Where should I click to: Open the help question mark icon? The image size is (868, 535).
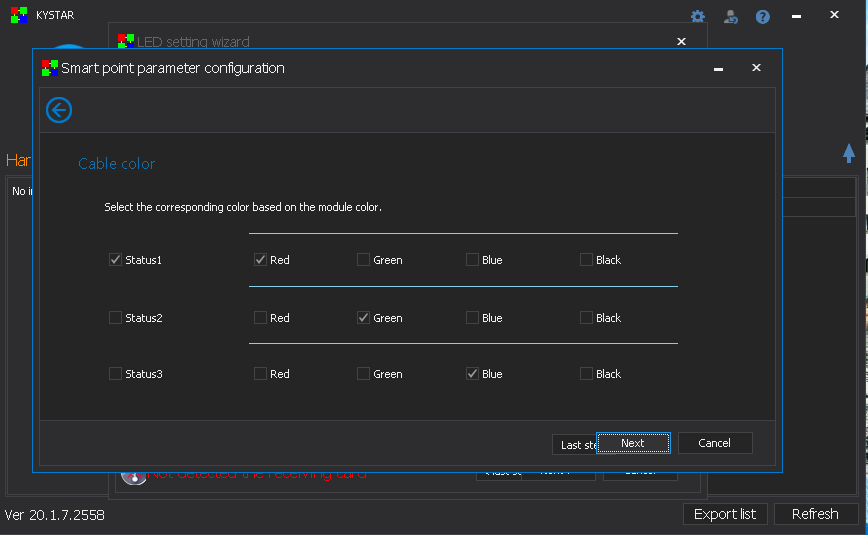pos(763,17)
